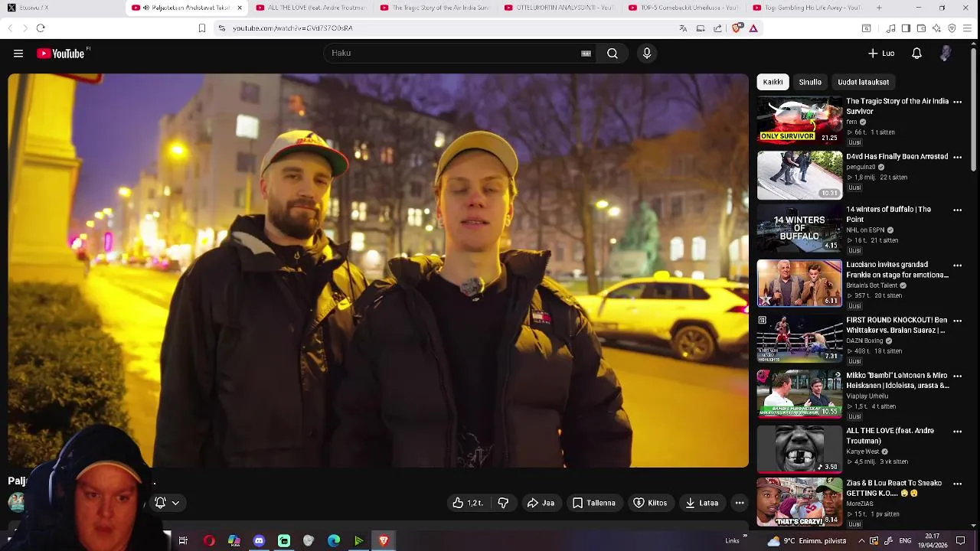The height and width of the screenshot is (551, 980).
Task: Open options for D4vd Arrested video
Action: point(957,157)
